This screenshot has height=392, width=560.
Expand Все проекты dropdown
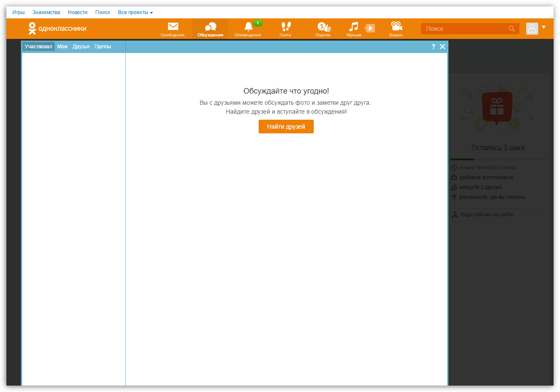point(136,12)
